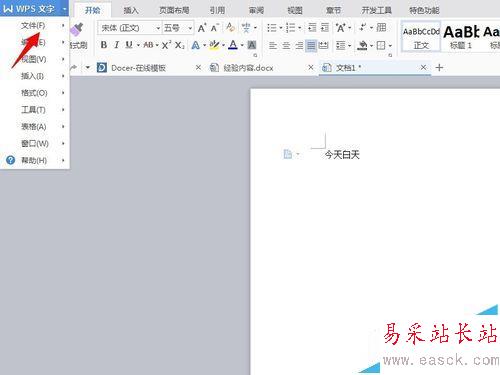Screen dimensions: 500x375
Task: Open the 格式(O) menu item
Action: pos(35,93)
